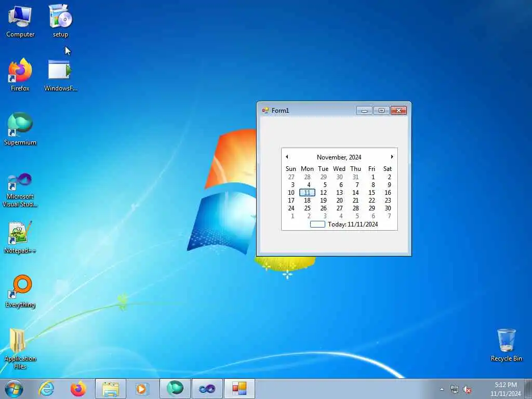
Task: Select November 13 in calendar
Action: coord(339,193)
